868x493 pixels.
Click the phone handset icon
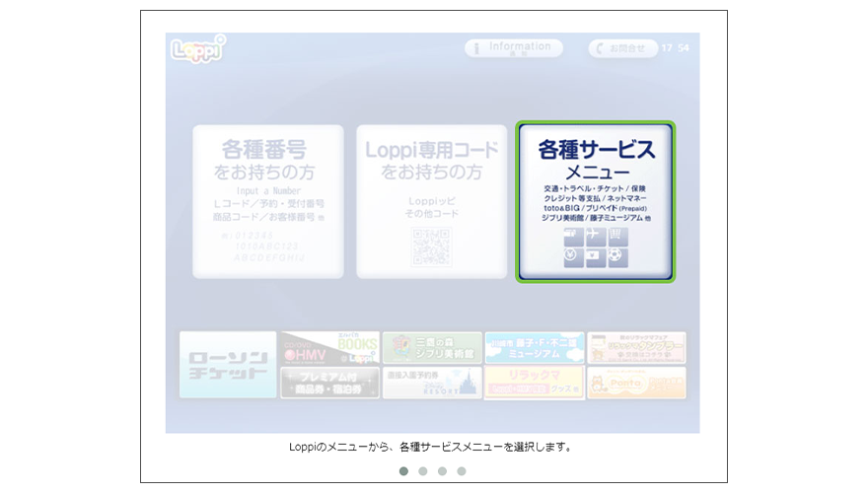(600, 48)
